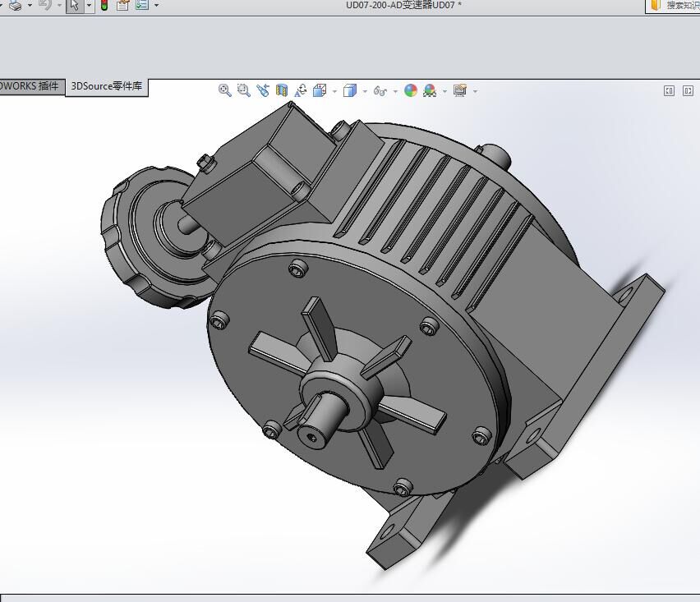Expand the Print dropdown arrow
The image size is (700, 602).
[x=30, y=6]
